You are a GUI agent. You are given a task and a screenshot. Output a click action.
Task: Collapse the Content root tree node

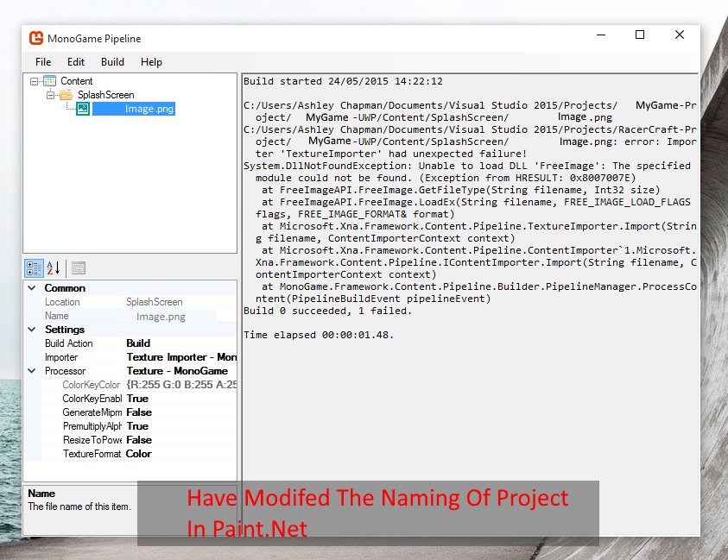pyautogui.click(x=34, y=82)
